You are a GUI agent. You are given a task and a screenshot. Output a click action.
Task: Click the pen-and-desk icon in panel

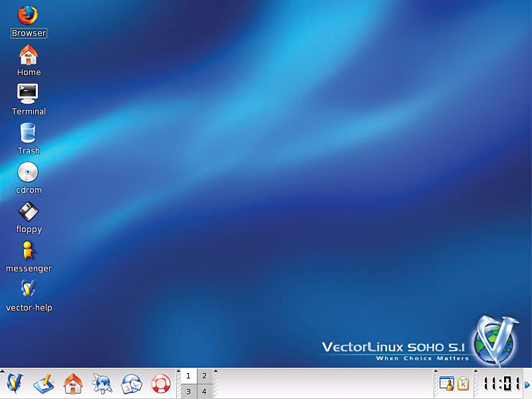[x=43, y=384]
